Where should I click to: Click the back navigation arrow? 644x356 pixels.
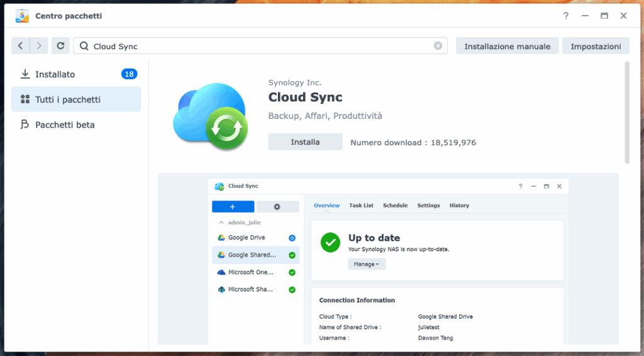[x=21, y=46]
